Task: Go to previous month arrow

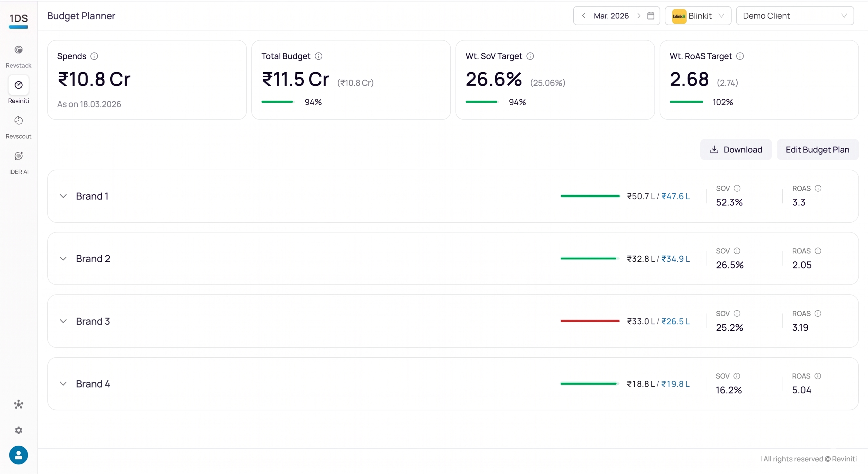Action: tap(583, 16)
